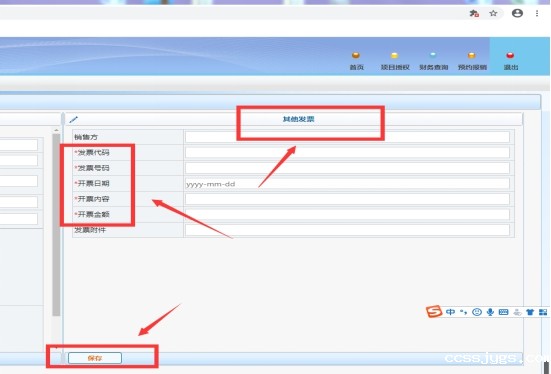Open the soft keyboard icon in Sogou bar
The image size is (551, 374).
(x=504, y=312)
